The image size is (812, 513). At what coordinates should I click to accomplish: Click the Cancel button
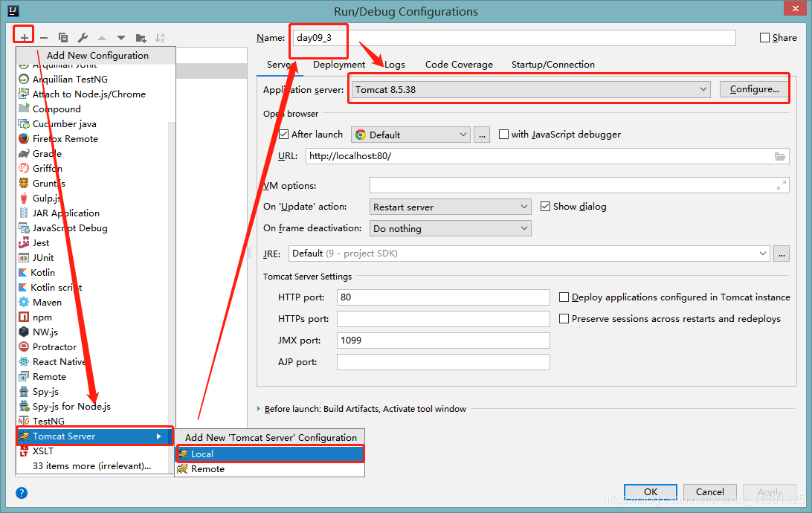click(x=710, y=491)
